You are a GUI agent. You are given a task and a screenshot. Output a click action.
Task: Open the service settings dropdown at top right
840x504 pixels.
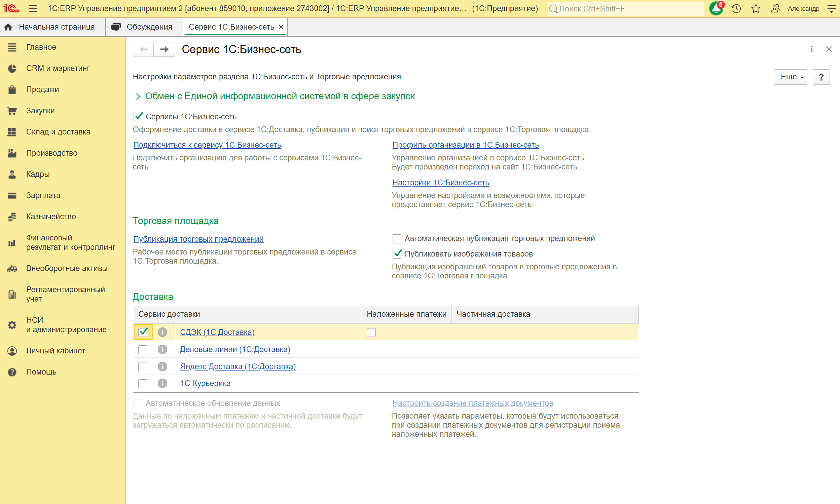tap(832, 8)
